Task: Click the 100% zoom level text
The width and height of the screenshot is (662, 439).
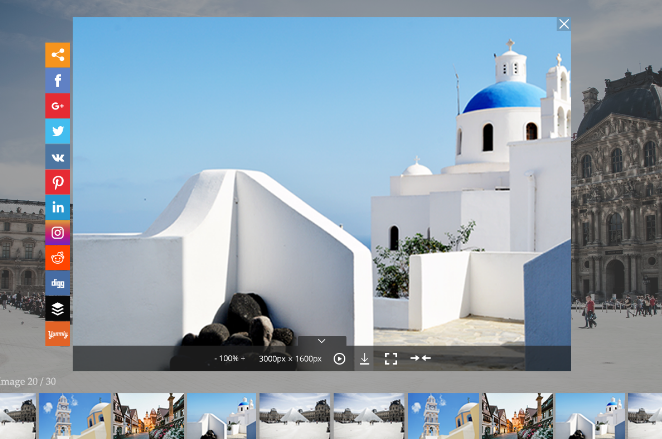Action: [229, 358]
